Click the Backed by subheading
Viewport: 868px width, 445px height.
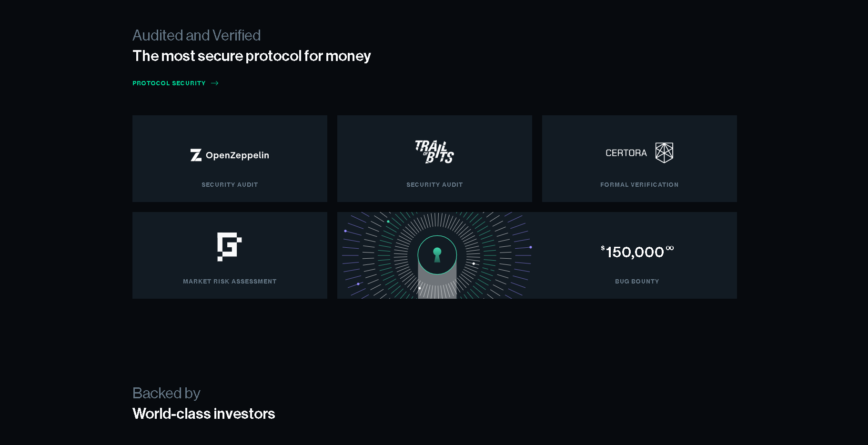click(x=166, y=394)
